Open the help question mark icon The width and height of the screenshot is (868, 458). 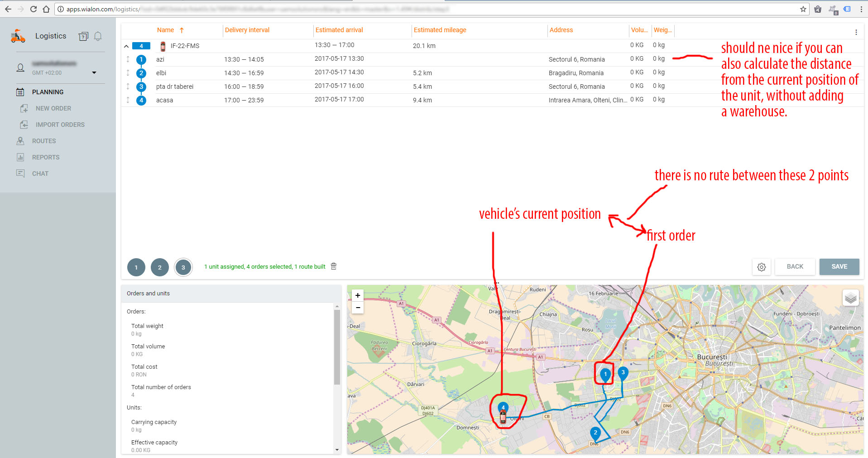tap(83, 36)
